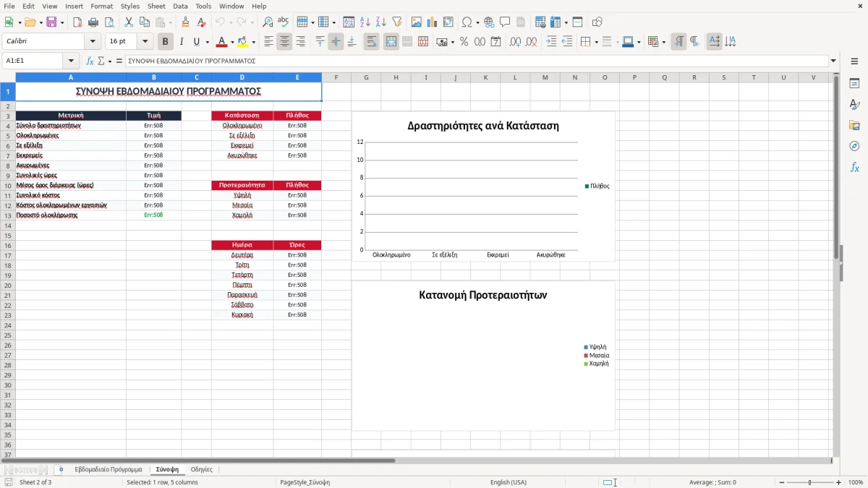Viewport: 868px width, 488px height.
Task: Select the AutoFilter funnel icon
Action: pyautogui.click(x=397, y=22)
